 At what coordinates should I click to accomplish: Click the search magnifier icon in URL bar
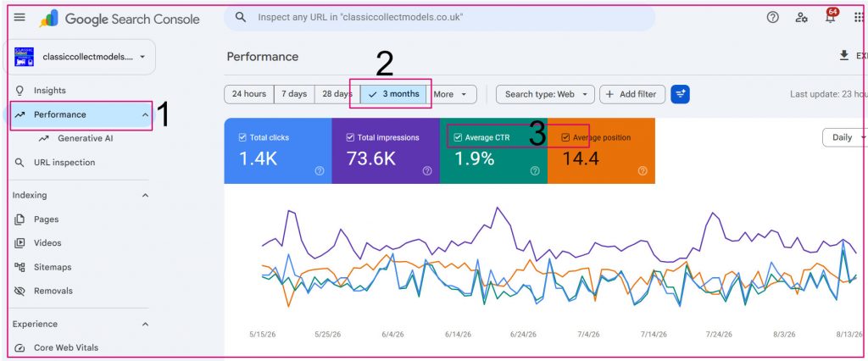pyautogui.click(x=240, y=17)
